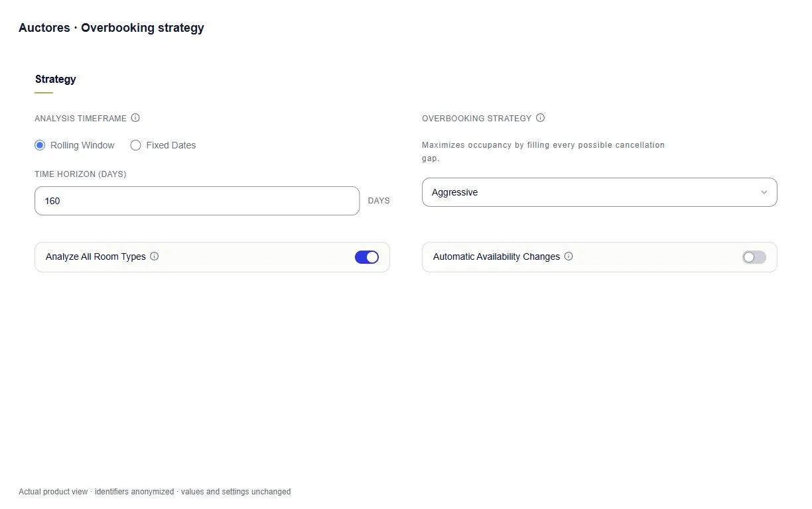Click the 'Actual product view' footer note
The height and width of the screenshot is (509, 812).
(x=155, y=492)
